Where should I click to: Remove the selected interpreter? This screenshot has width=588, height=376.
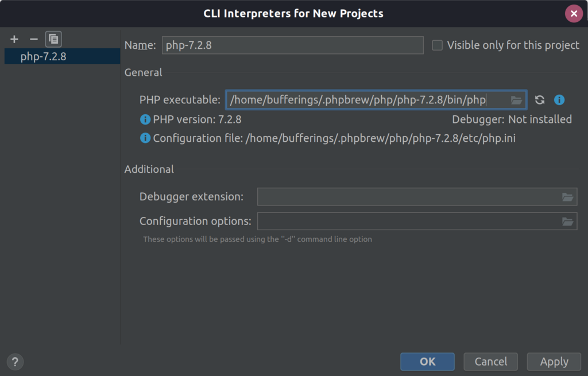(x=33, y=39)
